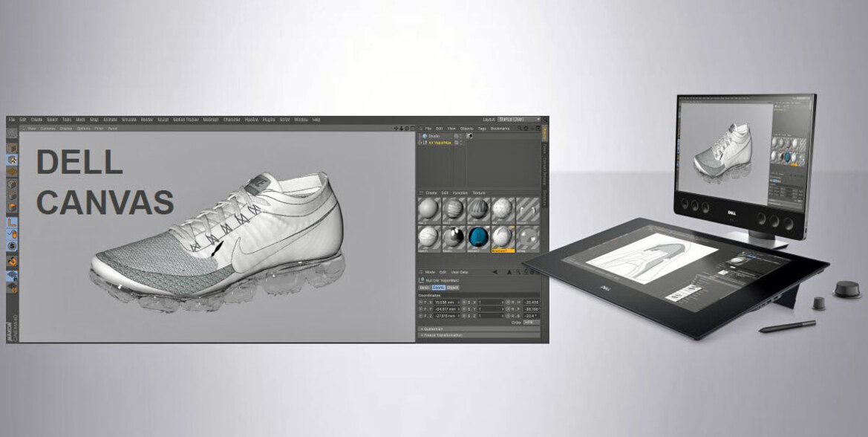Toggle visibility dots for AX VaporMax object
868x437 pixels.
coord(460,143)
